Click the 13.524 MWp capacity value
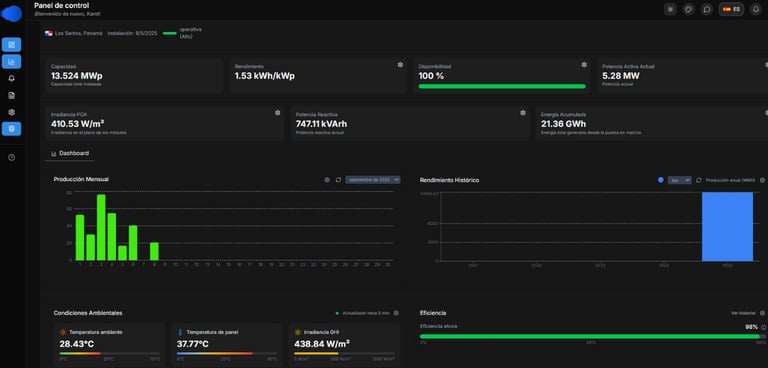This screenshot has height=368, width=768. click(x=77, y=76)
